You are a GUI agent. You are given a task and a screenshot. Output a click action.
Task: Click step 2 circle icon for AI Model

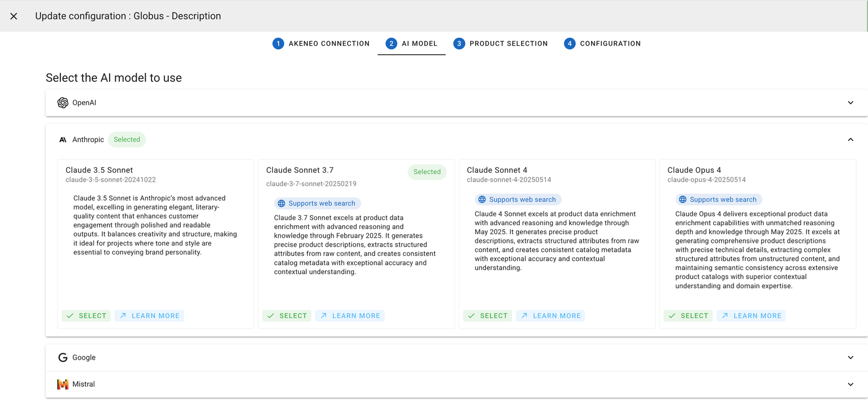click(392, 43)
